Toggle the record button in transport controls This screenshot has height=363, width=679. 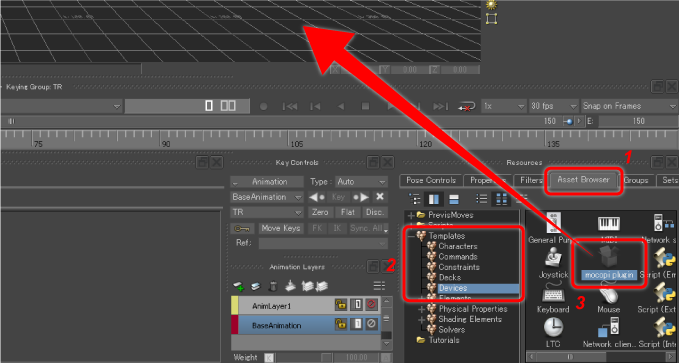tap(263, 107)
